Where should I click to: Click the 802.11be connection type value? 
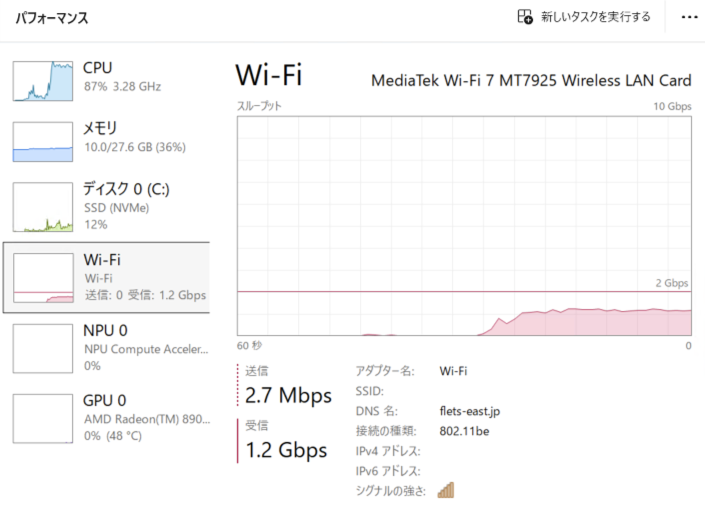464,431
